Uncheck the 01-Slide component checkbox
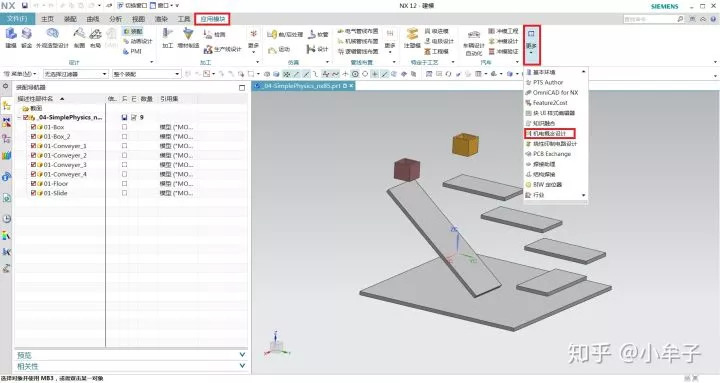The image size is (720, 383). coord(34,193)
